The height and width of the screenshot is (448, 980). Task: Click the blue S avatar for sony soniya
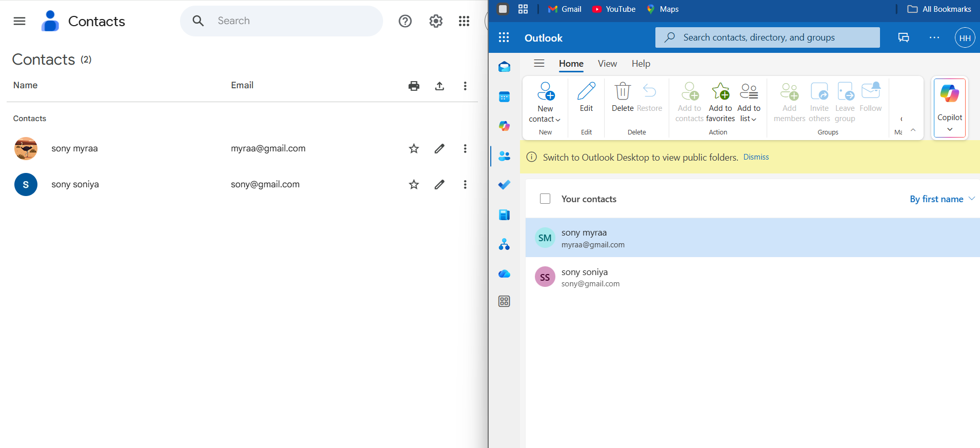click(26, 184)
